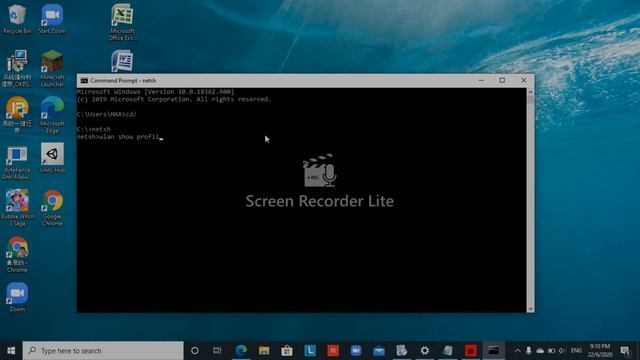Open the Zoom desktop shortcut at the bottom
This screenshot has width=640, height=360.
point(17,297)
